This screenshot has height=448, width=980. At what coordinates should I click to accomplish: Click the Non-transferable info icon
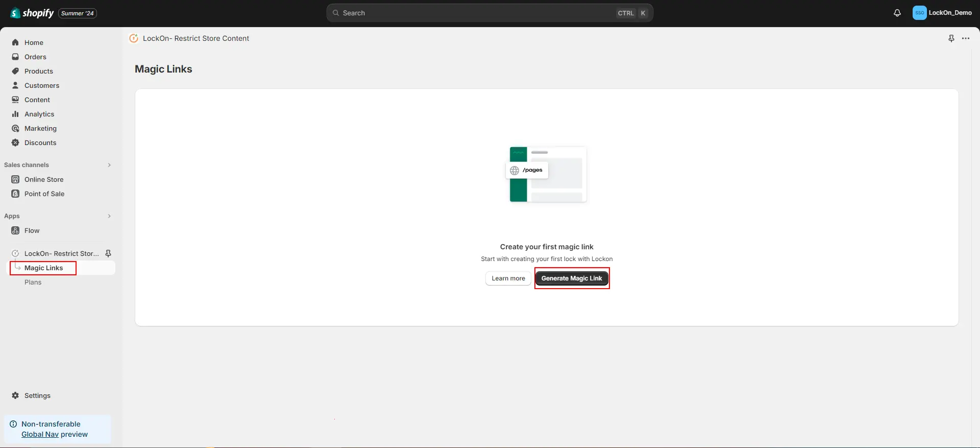pyautogui.click(x=13, y=424)
